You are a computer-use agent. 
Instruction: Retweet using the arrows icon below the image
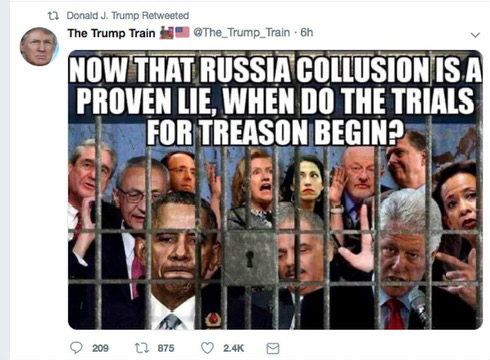click(x=142, y=348)
